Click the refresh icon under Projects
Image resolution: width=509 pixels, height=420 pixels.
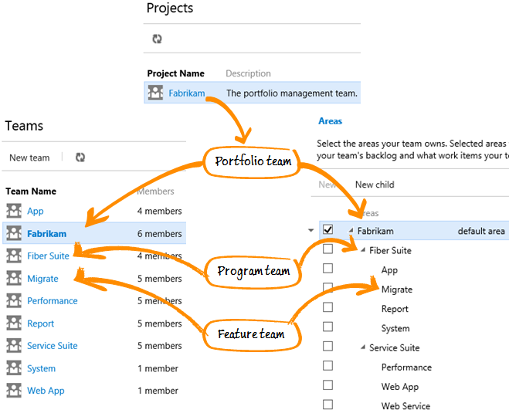(158, 39)
